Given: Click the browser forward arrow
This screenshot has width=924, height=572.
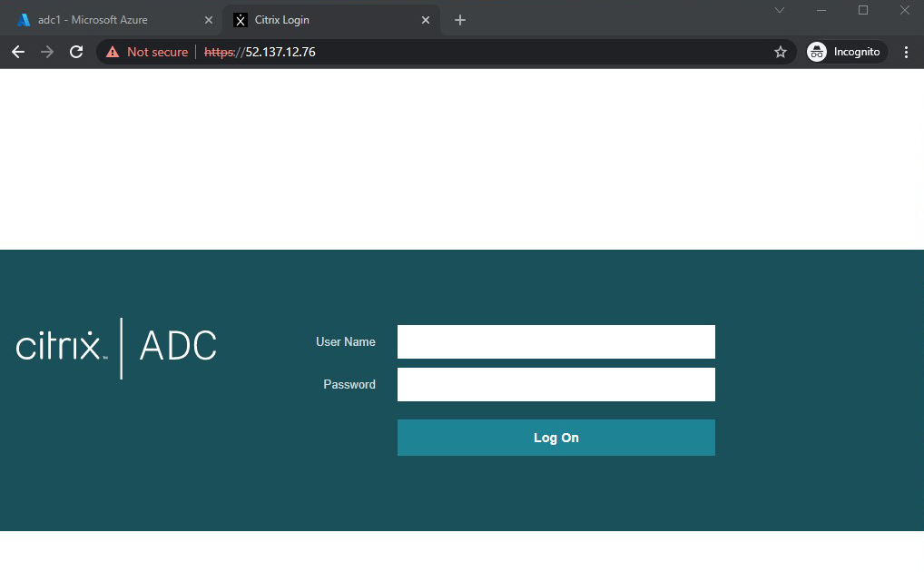Looking at the screenshot, I should pos(47,52).
